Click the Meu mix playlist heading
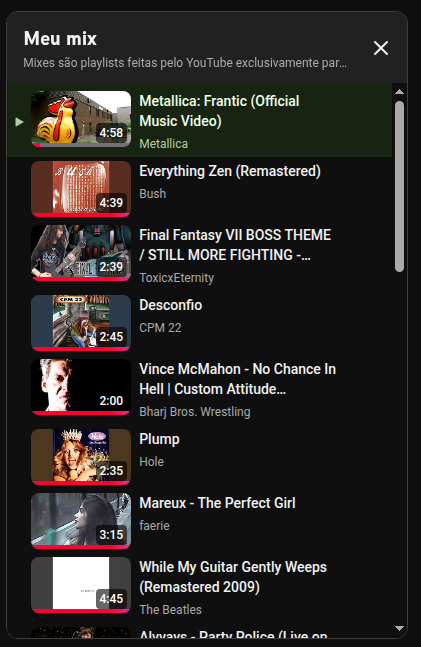Viewport: 421px width, 647px height. [x=60, y=39]
